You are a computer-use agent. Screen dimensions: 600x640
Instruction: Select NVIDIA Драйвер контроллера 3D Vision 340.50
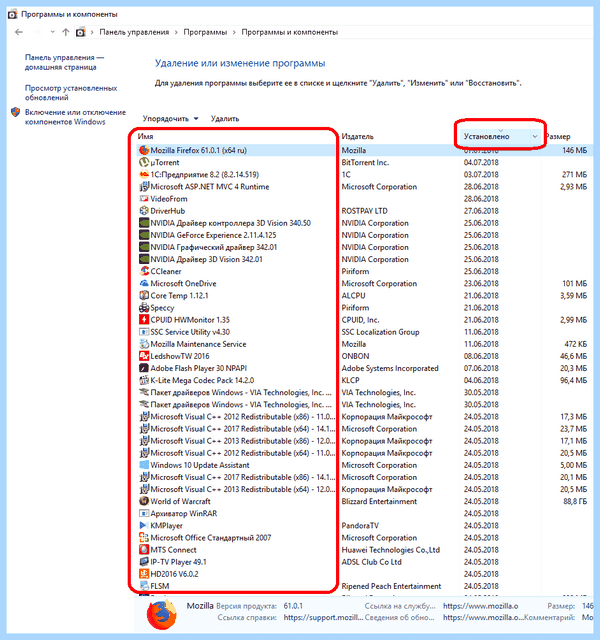[x=231, y=223]
